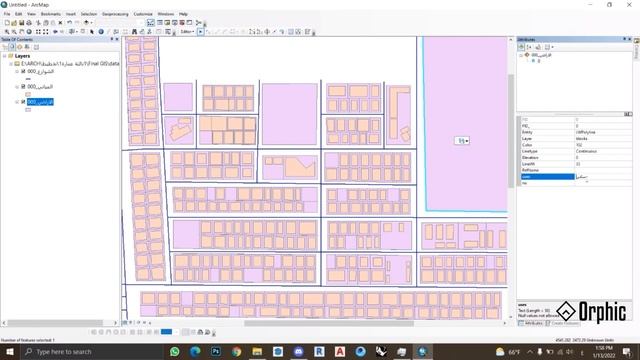Switch to the Attributes tab

pyautogui.click(x=531, y=323)
